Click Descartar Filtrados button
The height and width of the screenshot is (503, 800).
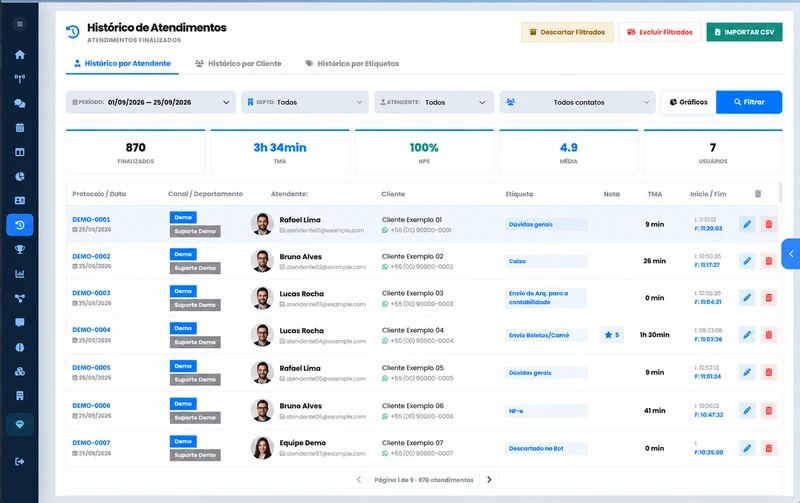tap(567, 32)
